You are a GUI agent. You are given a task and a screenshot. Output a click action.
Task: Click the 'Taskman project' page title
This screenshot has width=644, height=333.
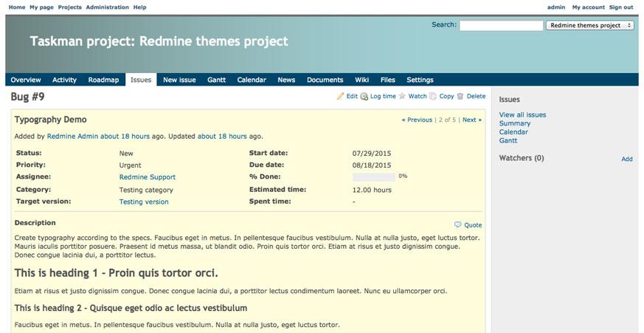point(159,41)
